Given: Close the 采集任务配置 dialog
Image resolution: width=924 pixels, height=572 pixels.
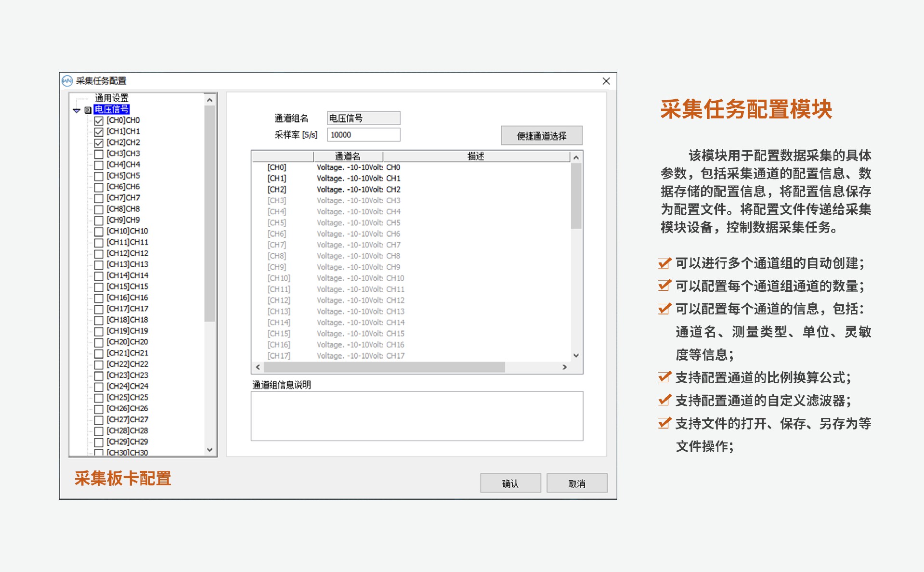Looking at the screenshot, I should tap(606, 81).
